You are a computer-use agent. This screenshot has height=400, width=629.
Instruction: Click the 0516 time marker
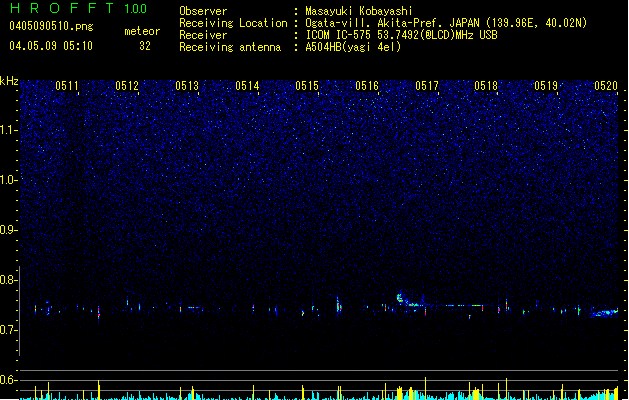(367, 86)
